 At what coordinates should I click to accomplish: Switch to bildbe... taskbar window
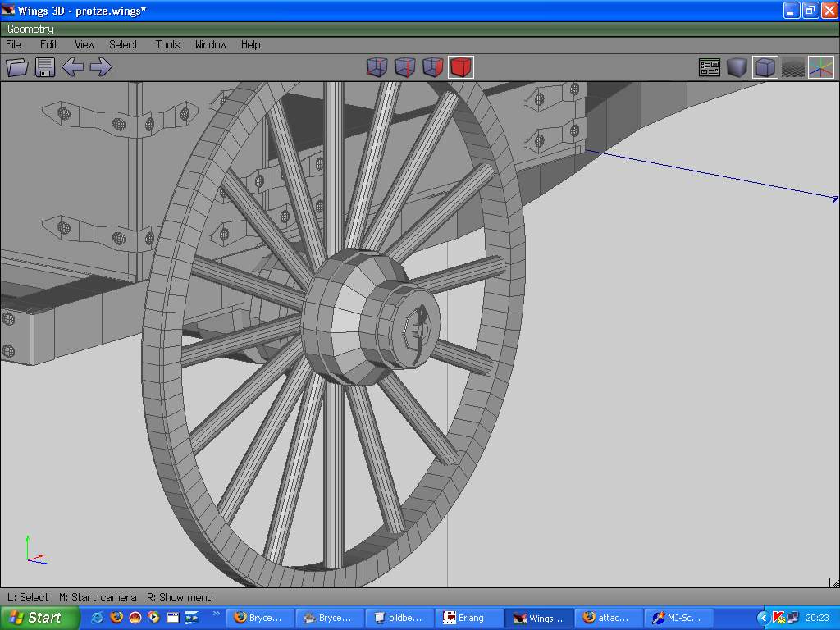click(x=399, y=618)
